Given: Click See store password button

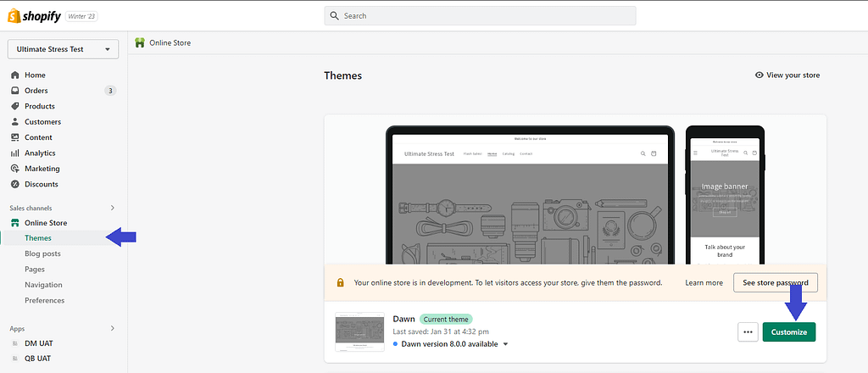Looking at the screenshot, I should coord(775,282).
